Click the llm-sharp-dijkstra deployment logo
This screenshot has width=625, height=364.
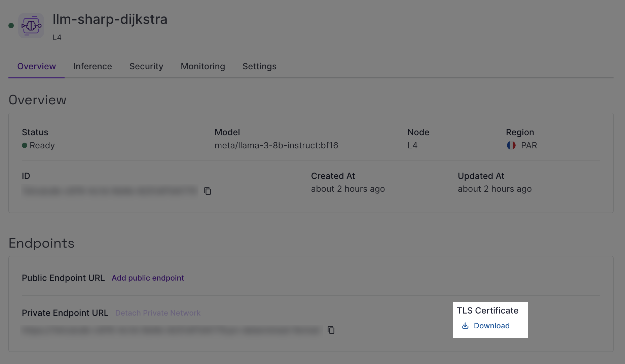(31, 25)
